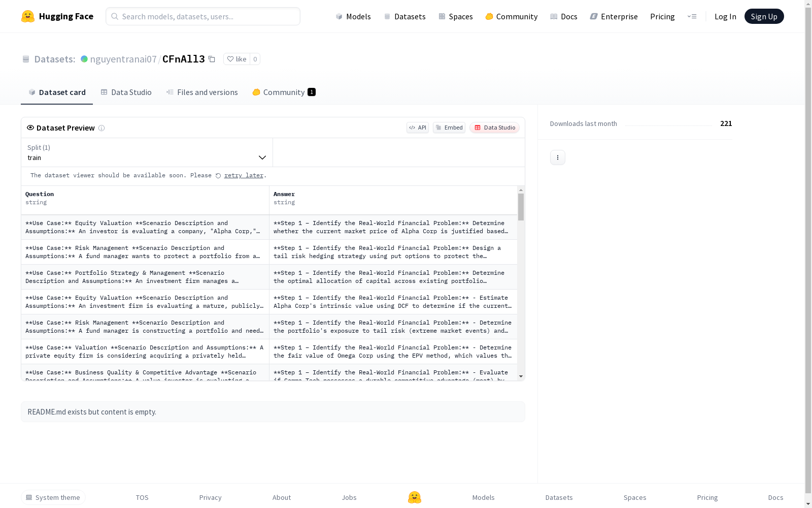Open the Files and versions tab
The image size is (812, 508).
coord(202,92)
